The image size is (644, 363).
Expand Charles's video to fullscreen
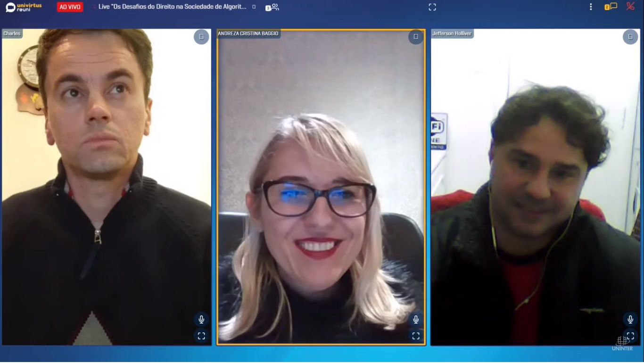pyautogui.click(x=201, y=336)
